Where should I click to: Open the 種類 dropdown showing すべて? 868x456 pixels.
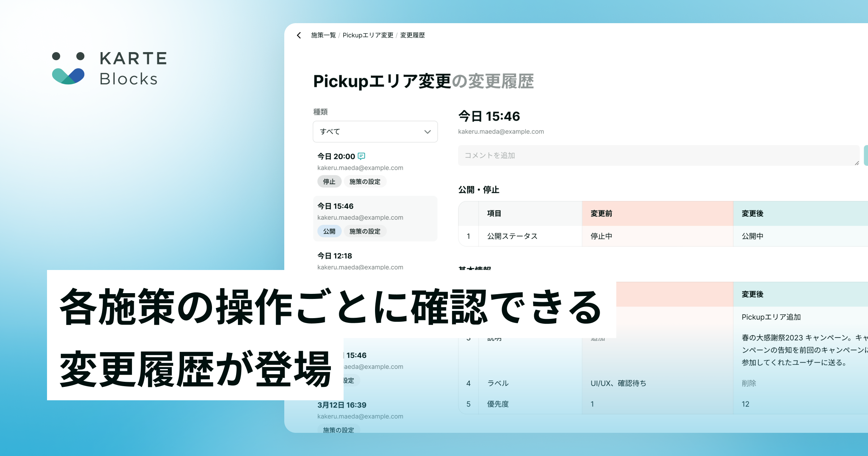point(375,131)
